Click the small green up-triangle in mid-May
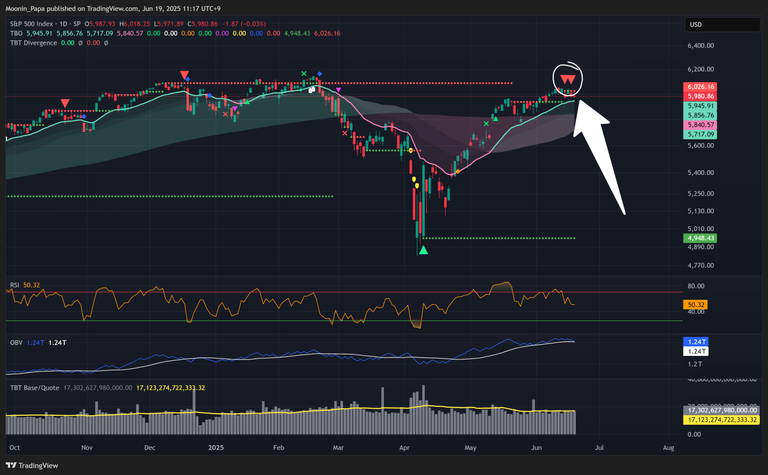Image resolution: width=768 pixels, height=475 pixels. click(x=496, y=119)
